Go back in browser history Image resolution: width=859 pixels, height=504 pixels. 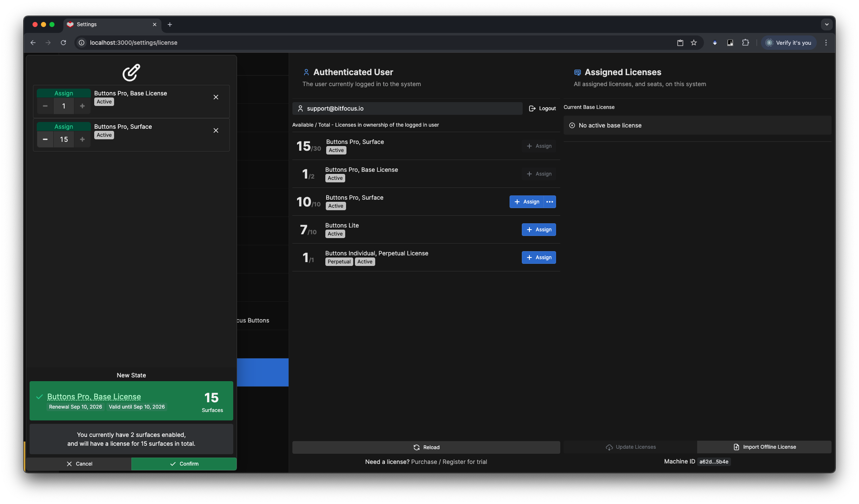point(33,43)
